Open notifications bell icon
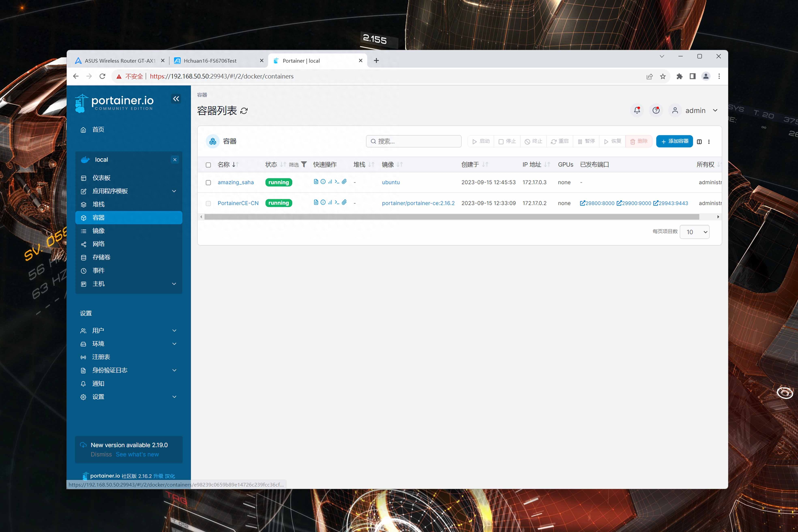Screen dimensions: 798x532 point(637,110)
